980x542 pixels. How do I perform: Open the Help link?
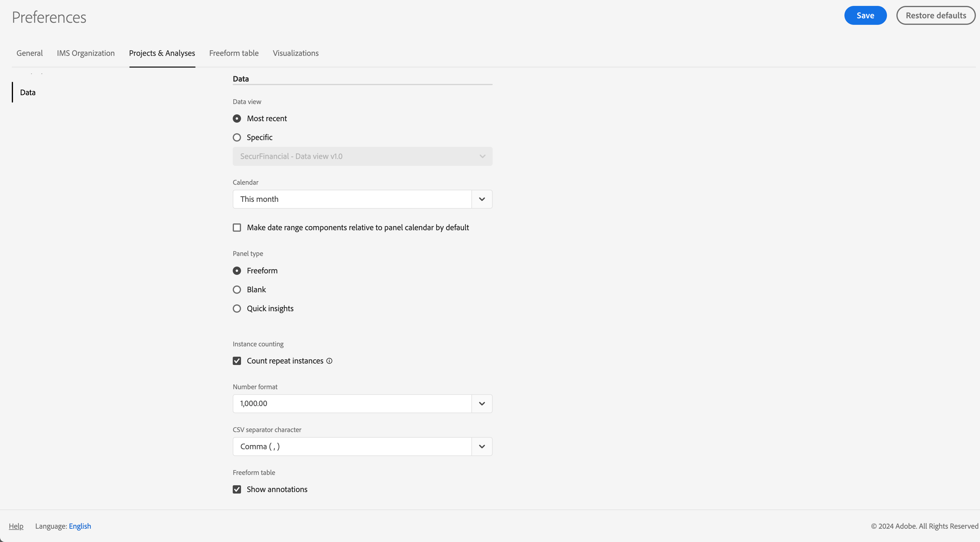pyautogui.click(x=16, y=526)
